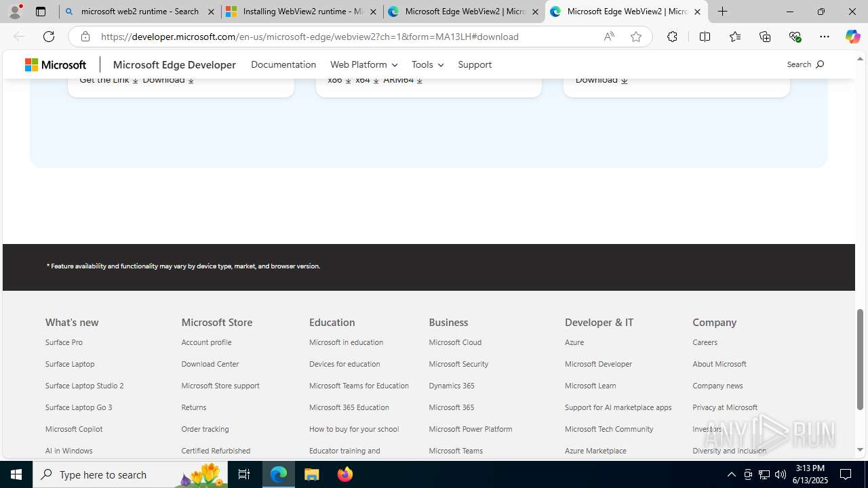Launch Firefox from taskbar
This screenshot has height=488, width=868.
(x=344, y=474)
